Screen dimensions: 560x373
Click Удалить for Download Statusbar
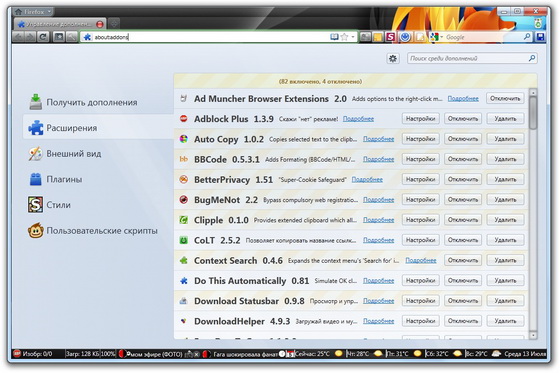505,301
